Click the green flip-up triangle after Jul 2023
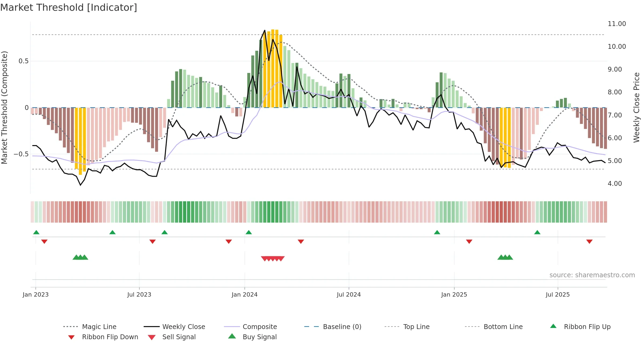The width and height of the screenshot is (644, 362). click(164, 232)
